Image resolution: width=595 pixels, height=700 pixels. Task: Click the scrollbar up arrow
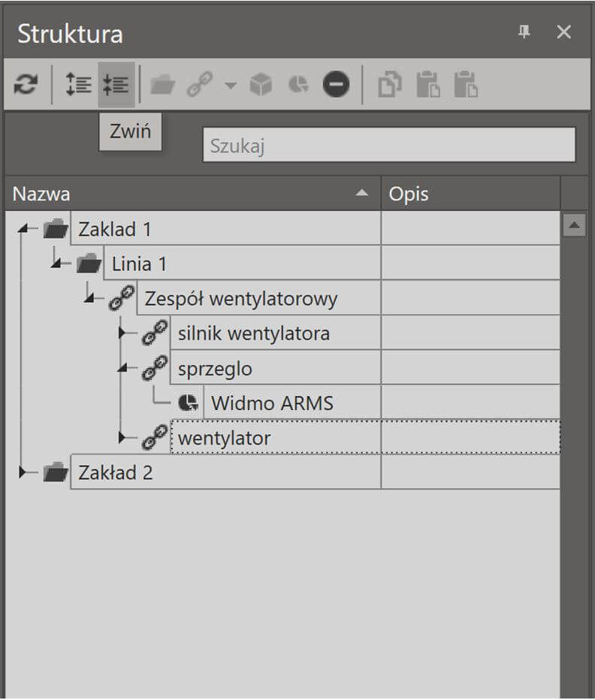click(575, 225)
